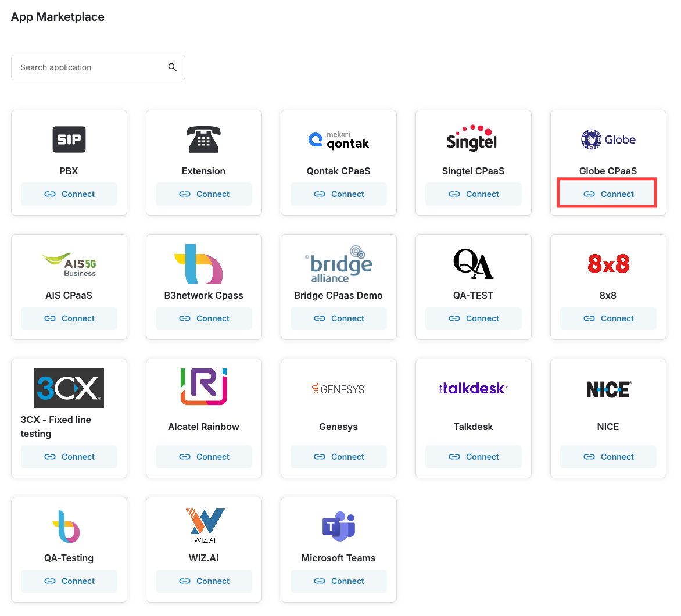Image resolution: width=681 pixels, height=616 pixels.
Task: Click the AIS CPaaS title
Action: [69, 295]
